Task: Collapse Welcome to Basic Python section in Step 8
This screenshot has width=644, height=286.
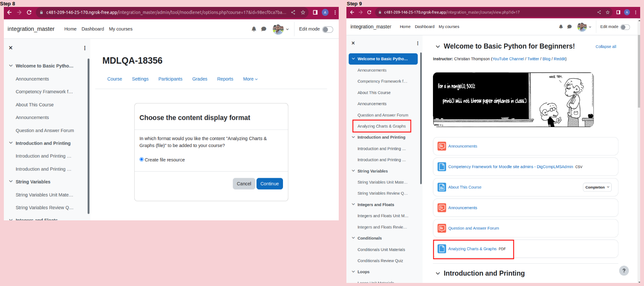Action: 11,66
